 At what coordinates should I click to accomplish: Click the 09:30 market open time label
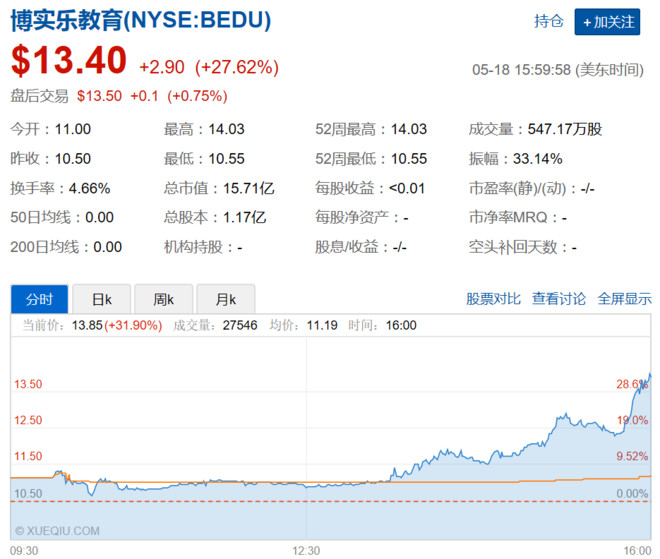point(25,550)
